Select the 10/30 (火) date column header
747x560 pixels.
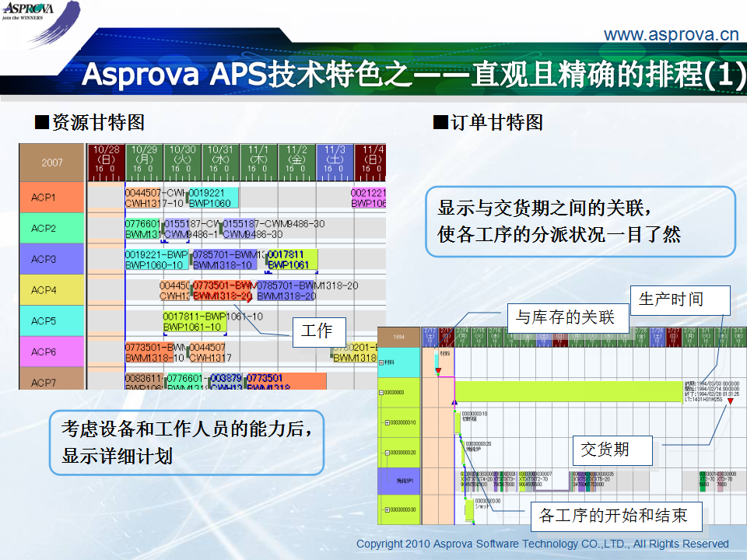[x=182, y=163]
